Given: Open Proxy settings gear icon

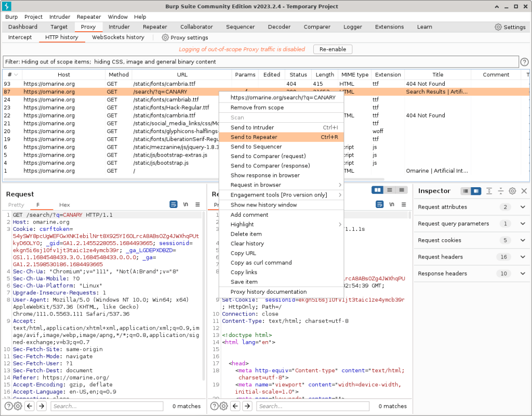Looking at the screenshot, I should click(x=165, y=37).
